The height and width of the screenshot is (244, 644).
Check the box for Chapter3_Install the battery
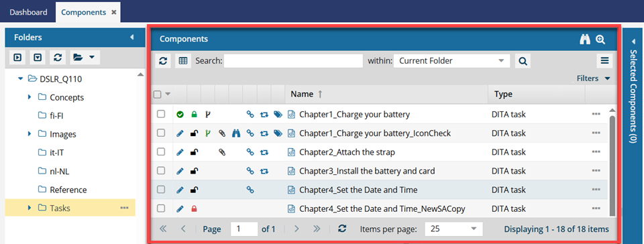click(x=161, y=170)
